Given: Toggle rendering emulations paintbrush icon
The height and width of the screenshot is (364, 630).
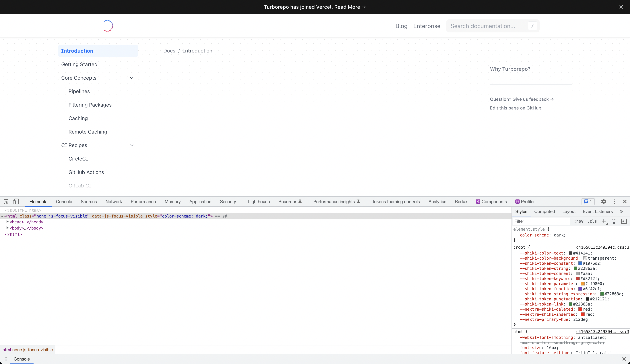Looking at the screenshot, I should [x=614, y=221].
